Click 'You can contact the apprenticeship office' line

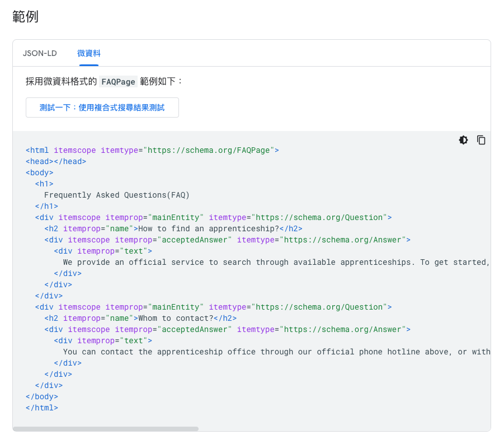pos(276,352)
